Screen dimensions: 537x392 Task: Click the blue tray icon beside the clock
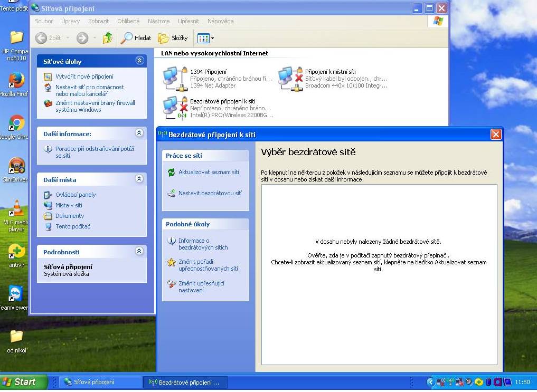click(x=507, y=382)
